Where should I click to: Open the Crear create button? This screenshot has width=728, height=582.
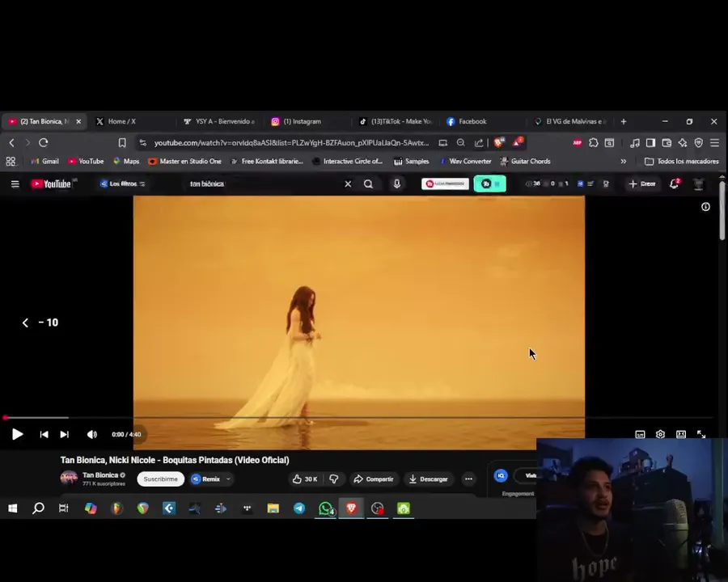[642, 184]
